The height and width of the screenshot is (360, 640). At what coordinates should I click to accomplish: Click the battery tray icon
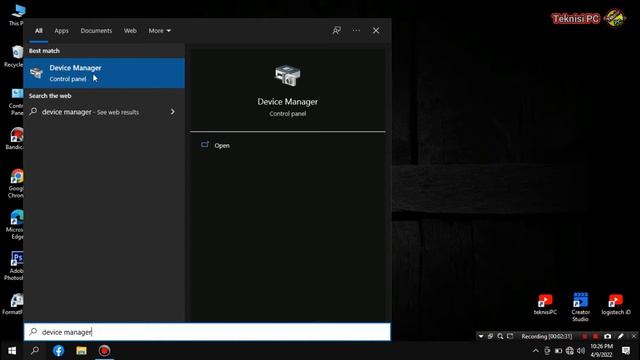(559, 351)
